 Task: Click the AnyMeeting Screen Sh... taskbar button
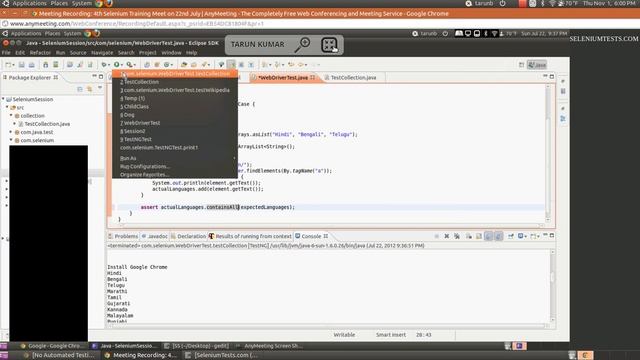(269, 346)
